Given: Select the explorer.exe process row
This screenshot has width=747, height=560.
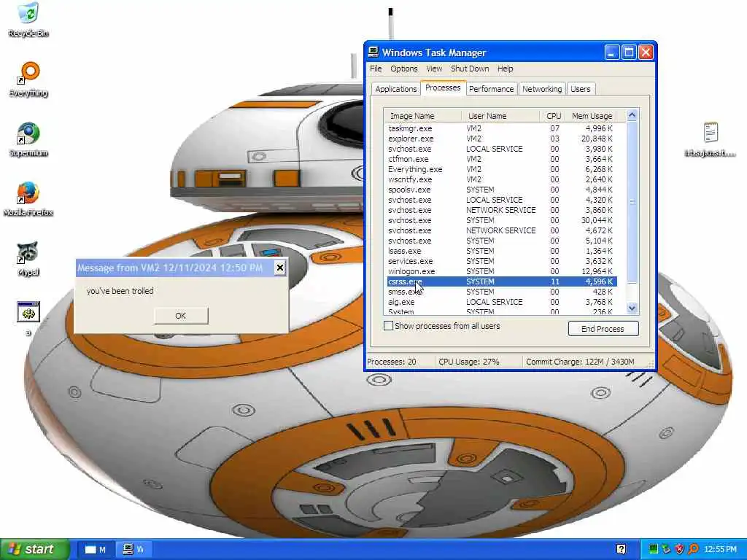Looking at the screenshot, I should pos(502,139).
